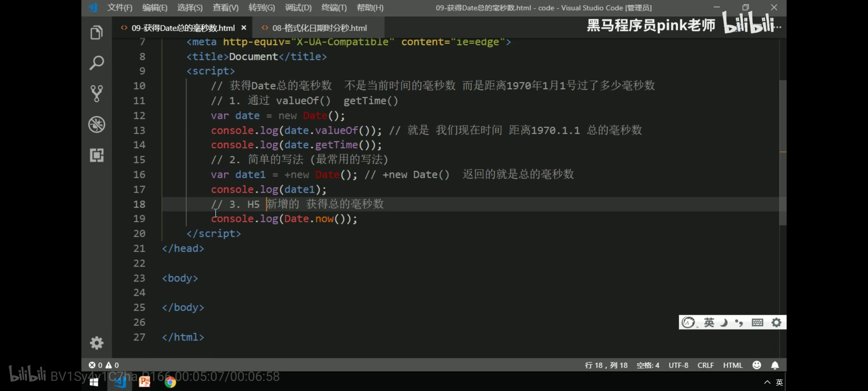Open Manage settings gear at sidebar bottom

coord(97,342)
